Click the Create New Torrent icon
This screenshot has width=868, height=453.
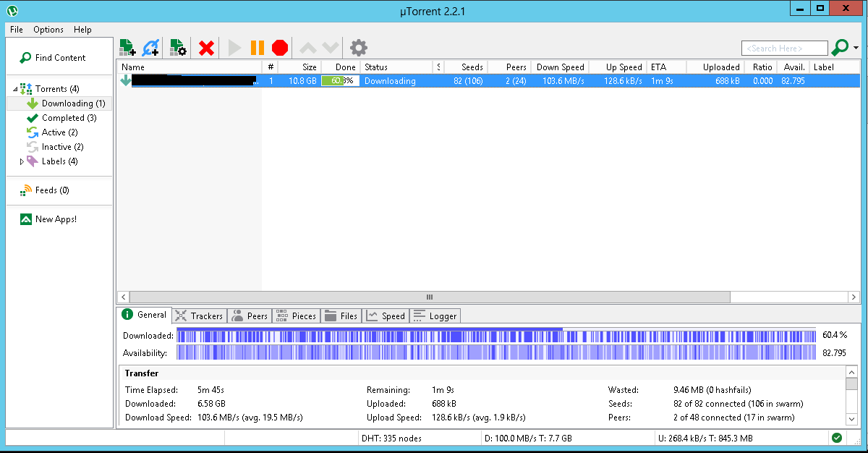pos(178,48)
